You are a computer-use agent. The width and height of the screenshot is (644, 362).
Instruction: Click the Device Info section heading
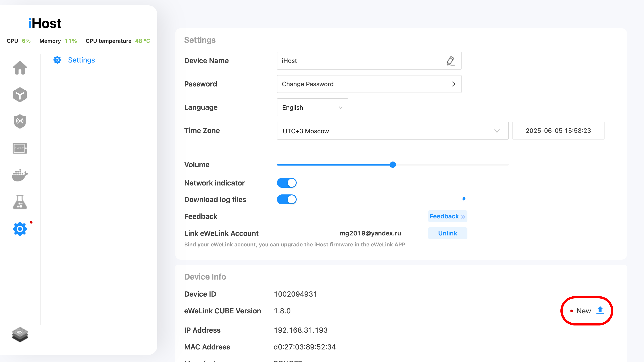pyautogui.click(x=205, y=277)
